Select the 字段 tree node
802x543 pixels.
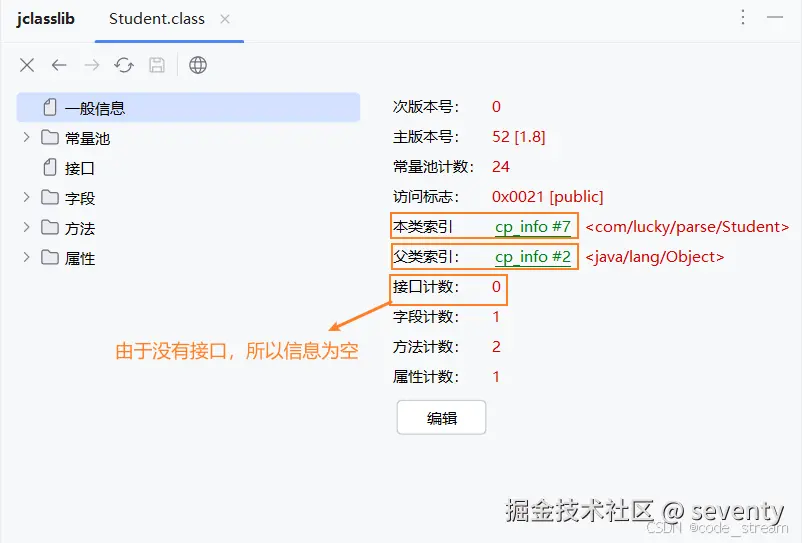point(80,198)
